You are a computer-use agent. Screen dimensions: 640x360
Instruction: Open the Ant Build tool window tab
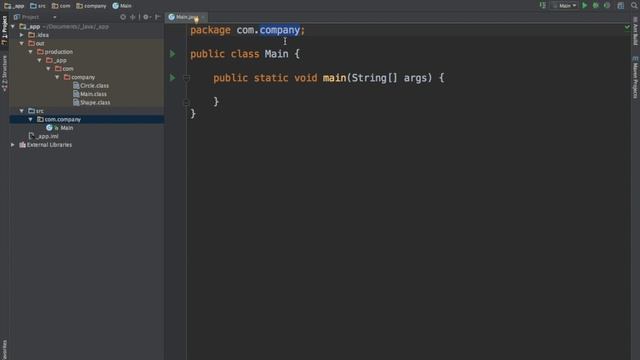coord(635,31)
